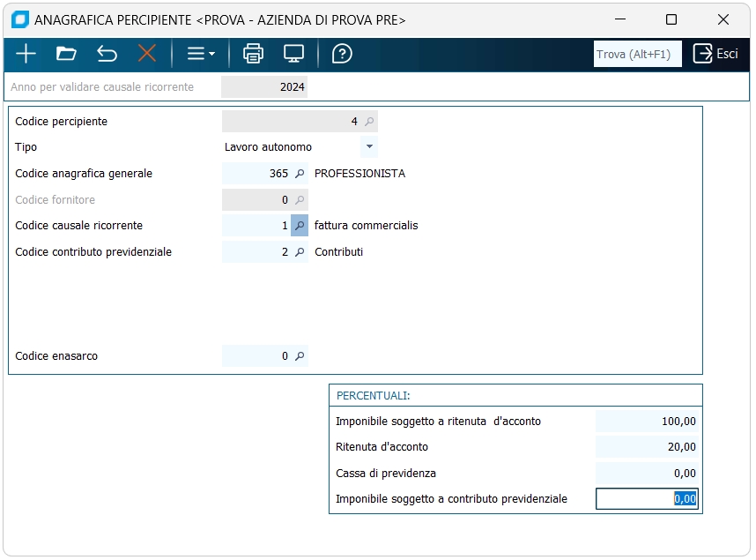Open help with the question mark icon

point(342,54)
